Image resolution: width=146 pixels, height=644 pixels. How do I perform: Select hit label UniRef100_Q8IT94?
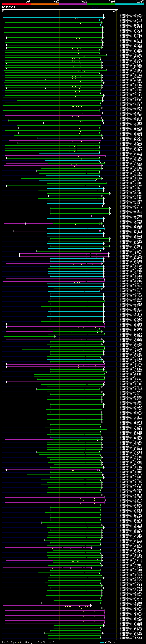pos(131,324)
